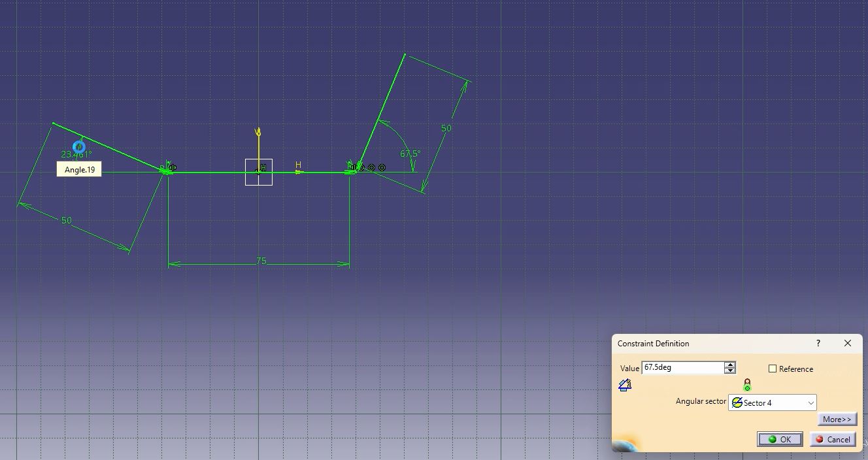Click the green lock icon in the dialog
Image resolution: width=868 pixels, height=460 pixels.
747,385
